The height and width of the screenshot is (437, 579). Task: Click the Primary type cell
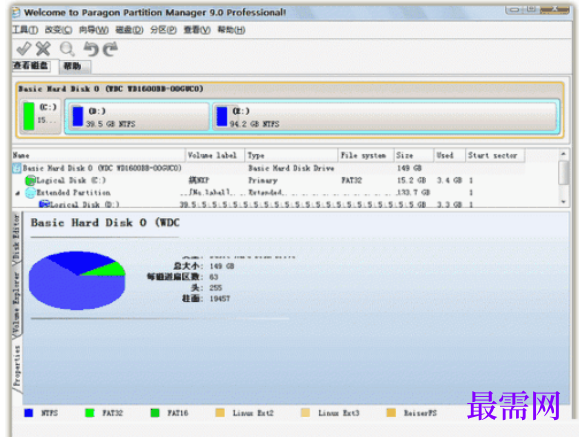(x=263, y=181)
